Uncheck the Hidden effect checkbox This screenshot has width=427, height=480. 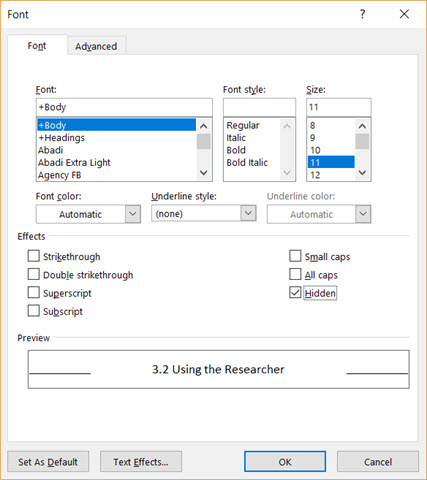(x=295, y=293)
